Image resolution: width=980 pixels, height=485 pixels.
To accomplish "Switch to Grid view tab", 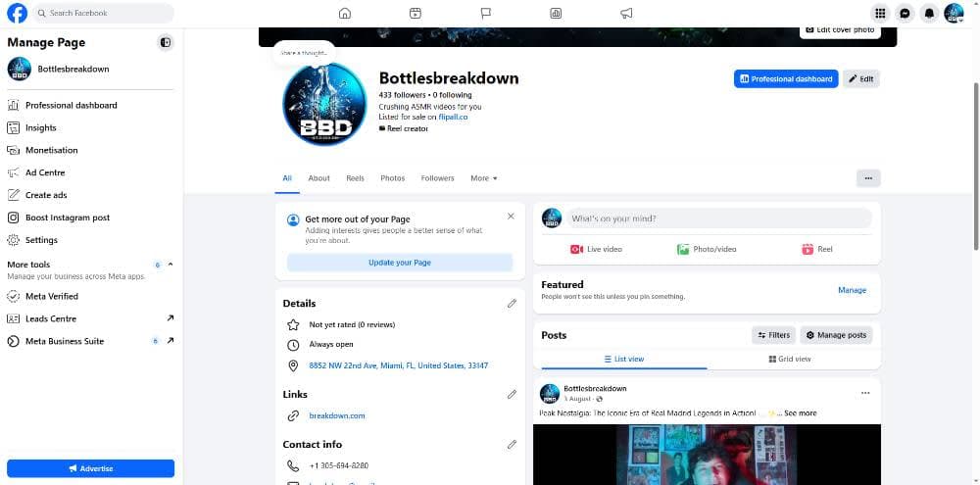I will [x=789, y=360].
